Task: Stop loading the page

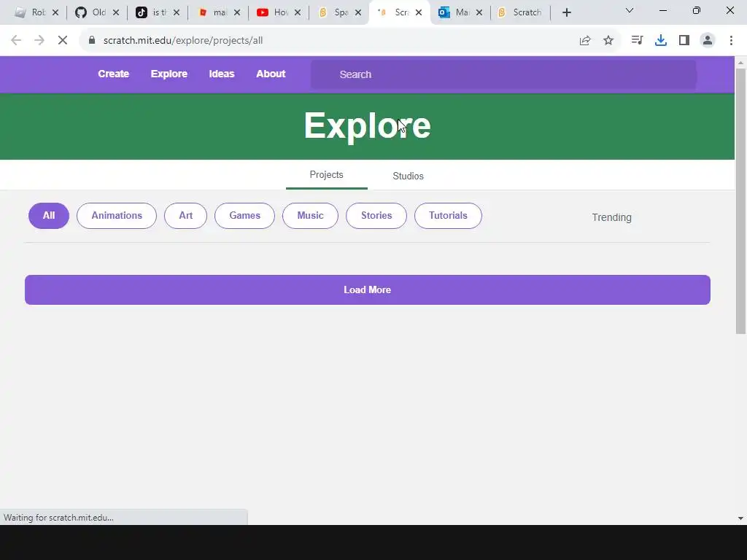Action: click(63, 41)
